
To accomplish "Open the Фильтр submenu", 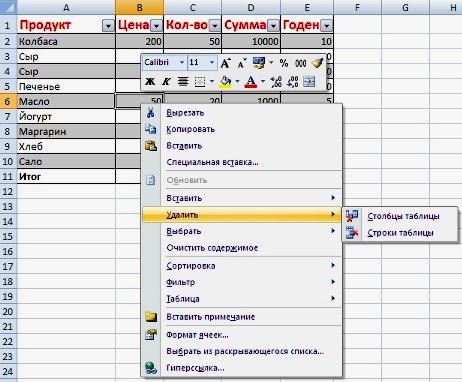I will tap(241, 282).
